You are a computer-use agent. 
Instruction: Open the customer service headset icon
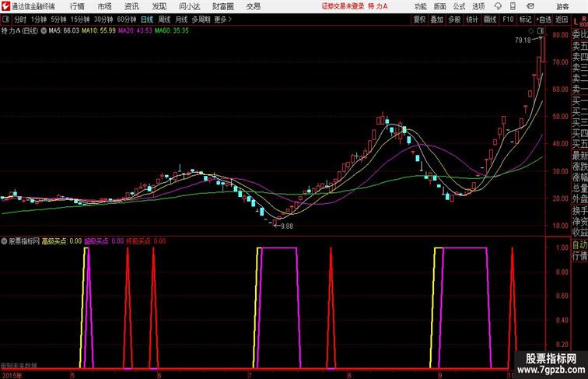498,6
